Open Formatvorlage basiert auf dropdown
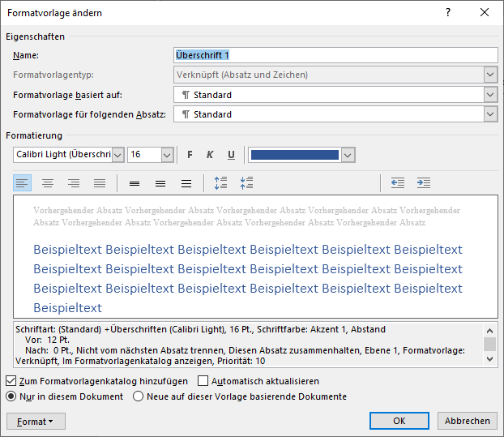The width and height of the screenshot is (504, 437). pyautogui.click(x=490, y=95)
